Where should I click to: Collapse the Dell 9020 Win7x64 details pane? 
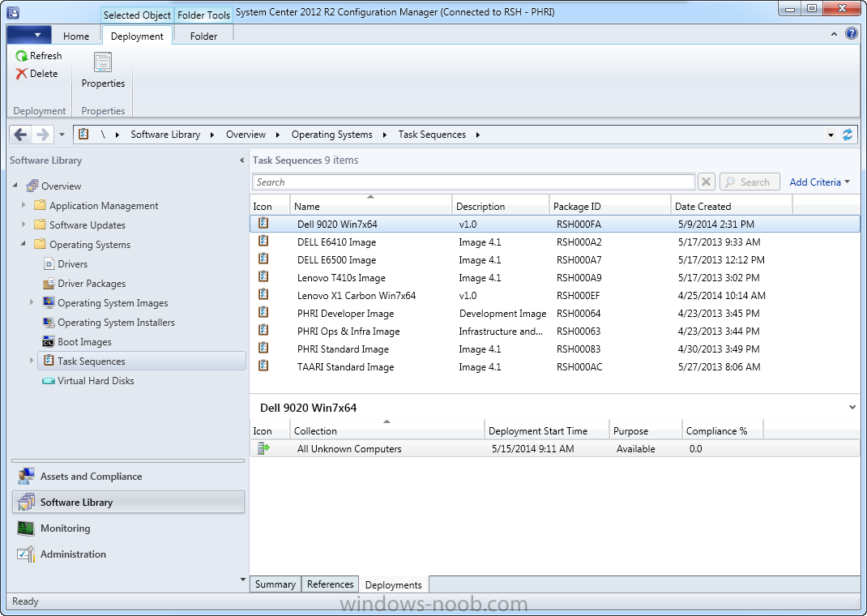(x=852, y=408)
